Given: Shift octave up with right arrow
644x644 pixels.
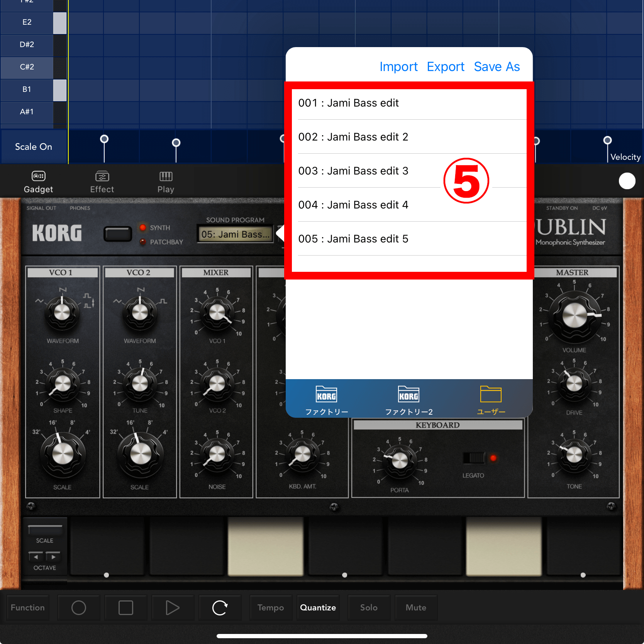Looking at the screenshot, I should tap(53, 556).
